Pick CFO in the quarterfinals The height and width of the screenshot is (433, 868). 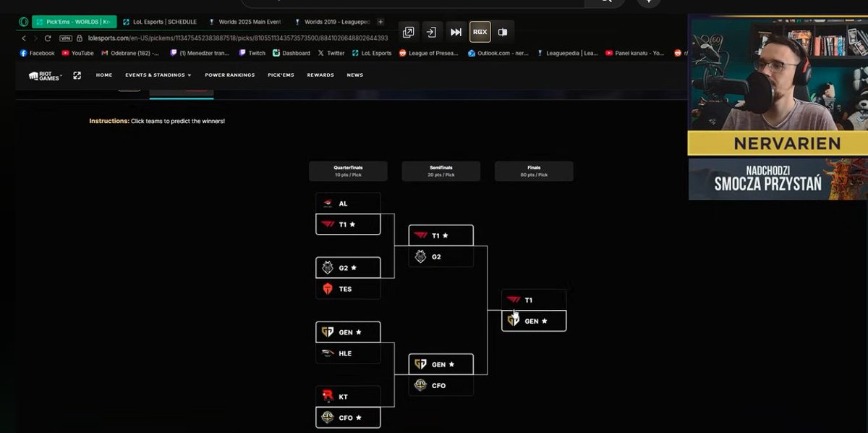coord(348,417)
